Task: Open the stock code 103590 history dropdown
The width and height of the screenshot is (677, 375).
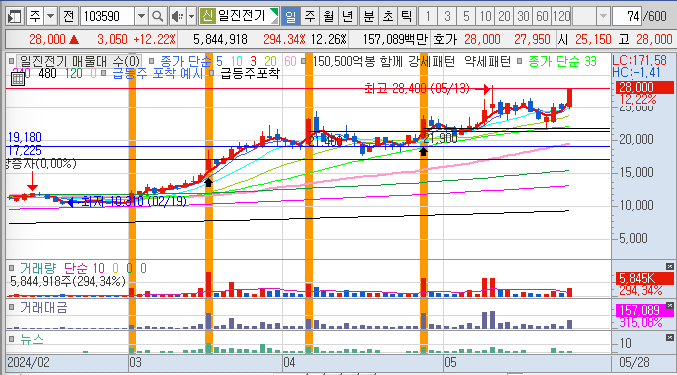Action: 141,16
